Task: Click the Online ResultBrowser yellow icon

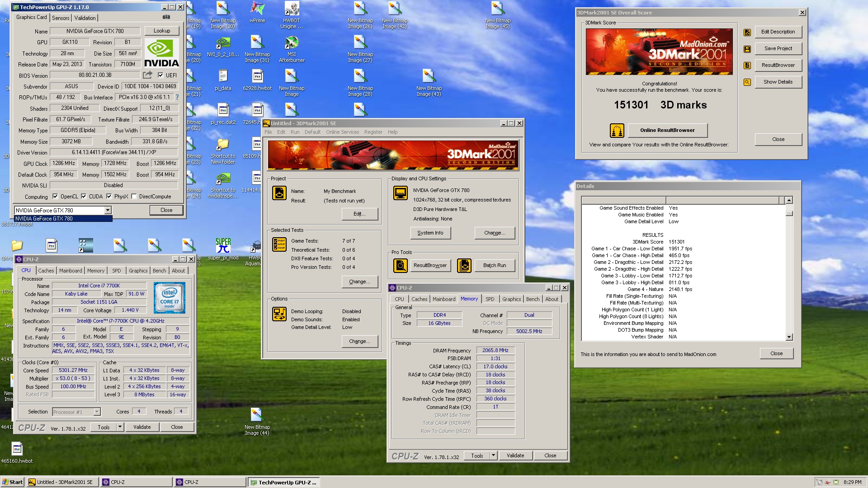Action: click(x=617, y=130)
